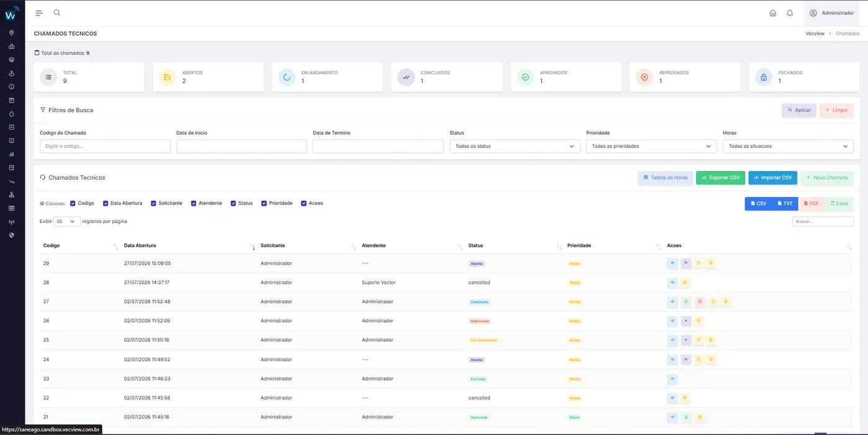The width and height of the screenshot is (868, 435).
Task: Sort table by Prioridade column
Action: click(614, 246)
